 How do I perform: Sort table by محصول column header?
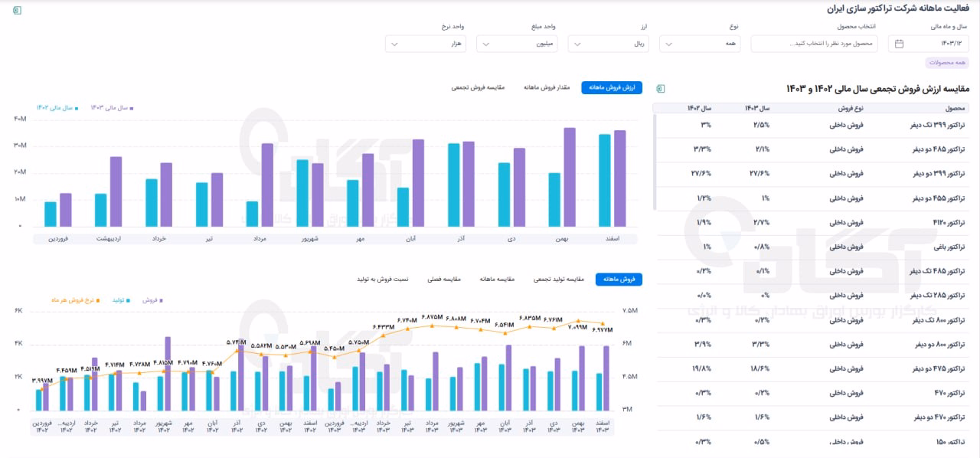click(955, 108)
